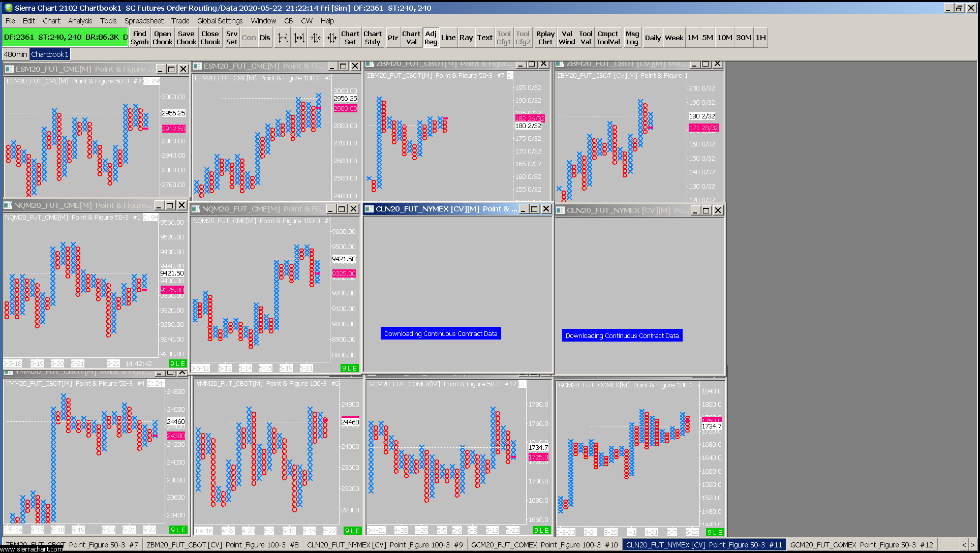Expand the Analysis menu
The image size is (980, 553).
[x=80, y=21]
